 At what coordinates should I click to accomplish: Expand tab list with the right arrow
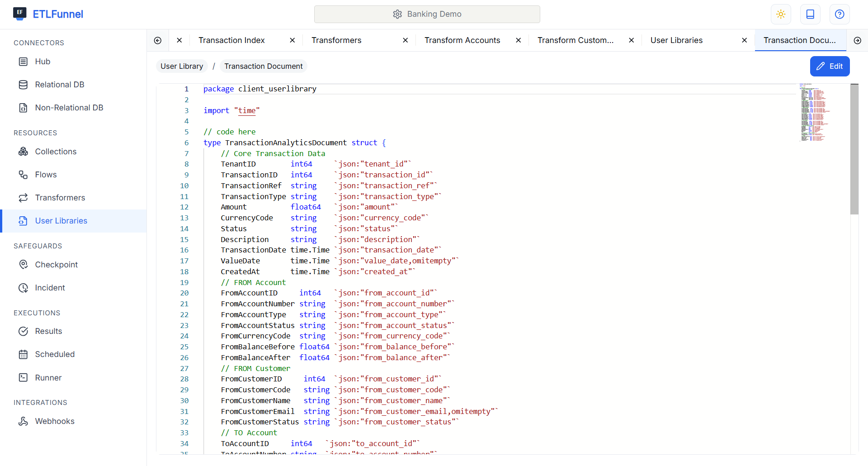coord(858,40)
